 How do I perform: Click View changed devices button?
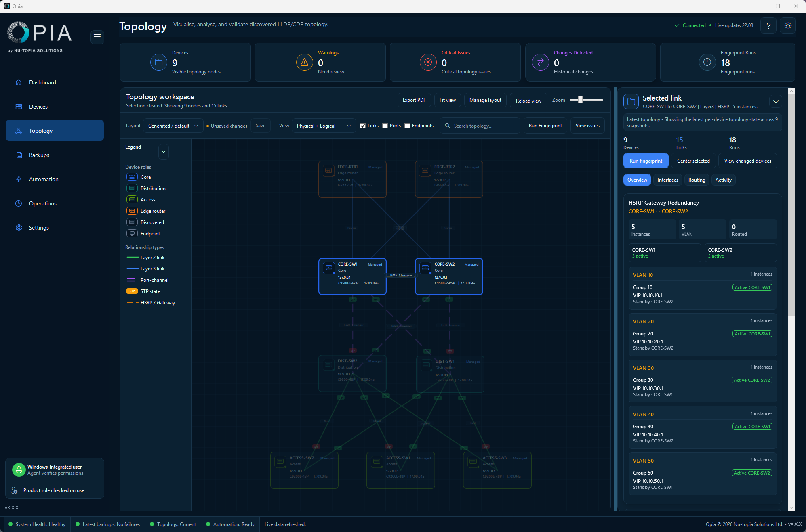747,161
